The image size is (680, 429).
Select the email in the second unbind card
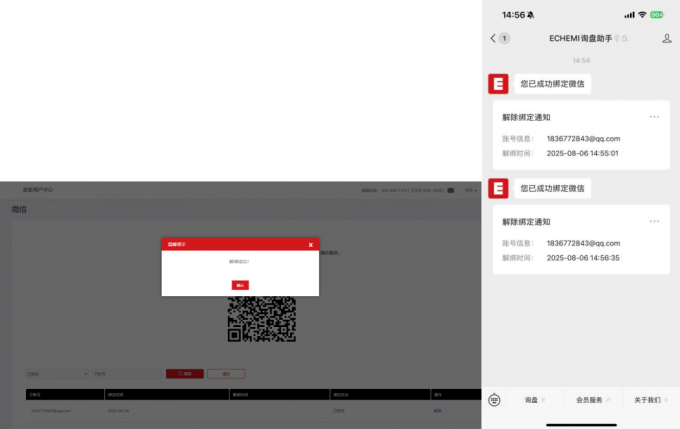[583, 243]
